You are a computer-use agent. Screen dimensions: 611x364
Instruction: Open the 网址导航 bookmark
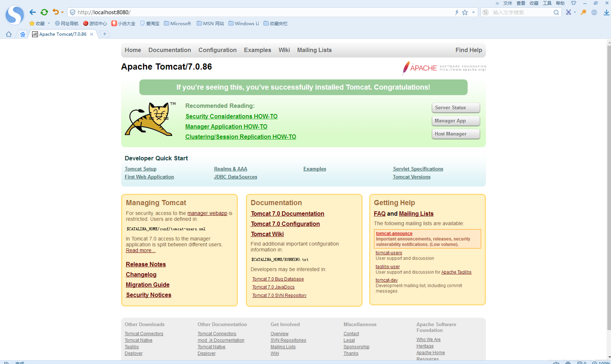67,24
